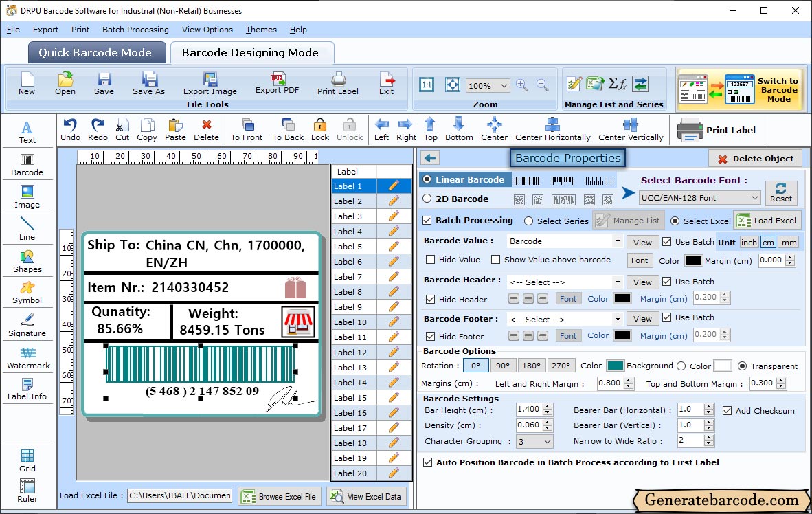Screen dimensions: 812x514
Task: Open the File menu
Action: click(x=13, y=30)
